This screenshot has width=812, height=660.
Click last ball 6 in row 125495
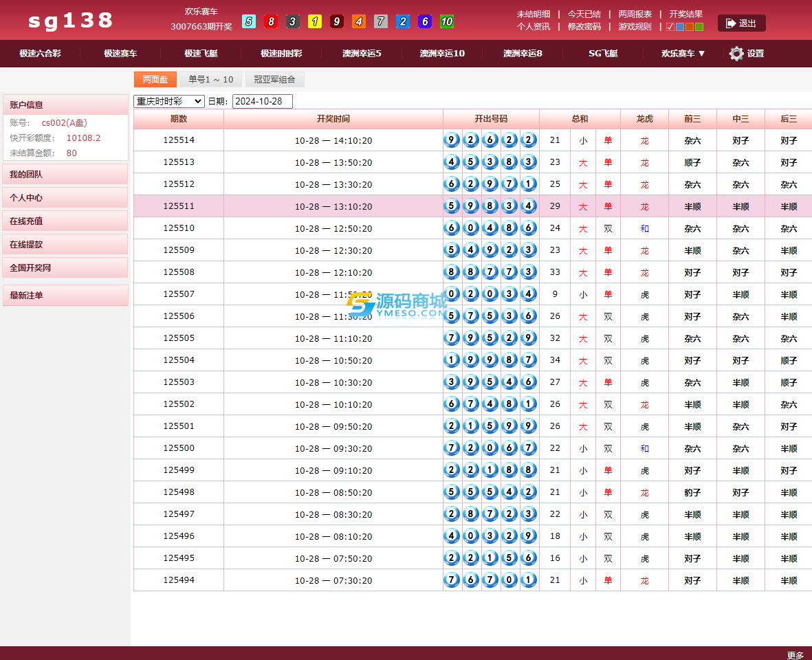click(528, 558)
